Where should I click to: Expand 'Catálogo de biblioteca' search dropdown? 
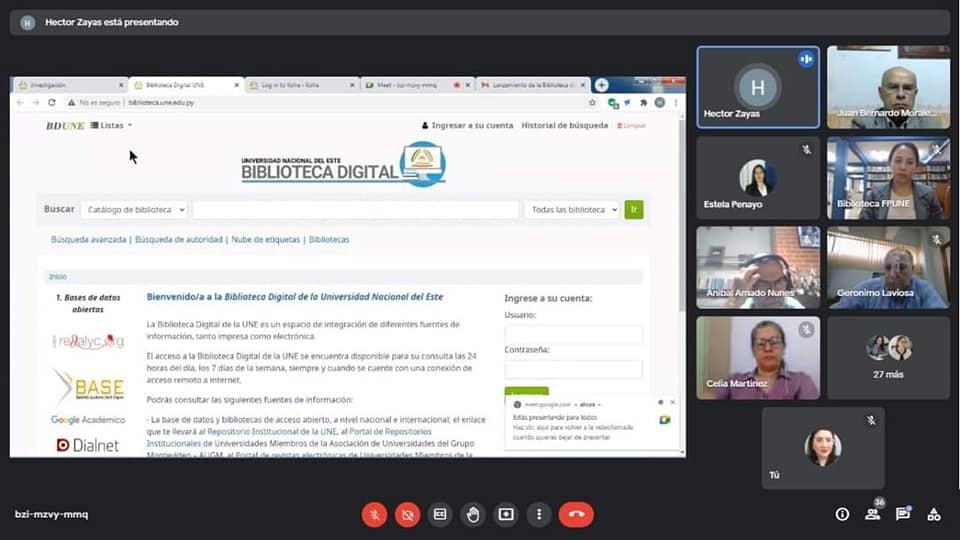(x=133, y=209)
